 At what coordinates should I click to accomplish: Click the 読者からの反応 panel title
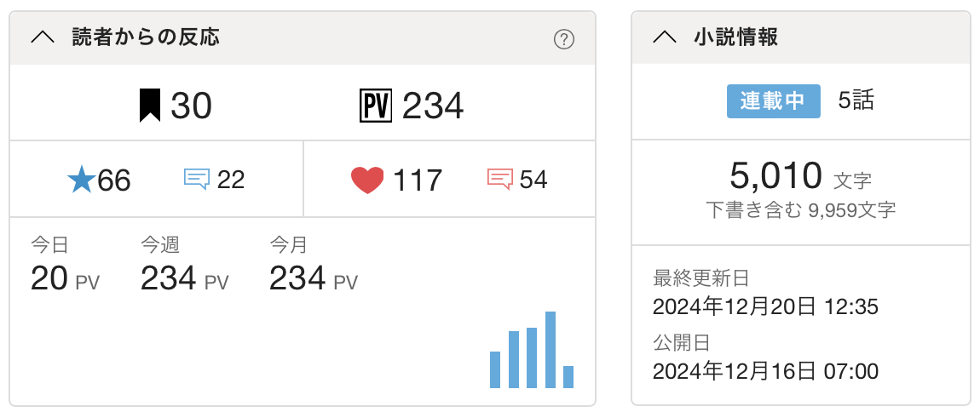point(146,37)
